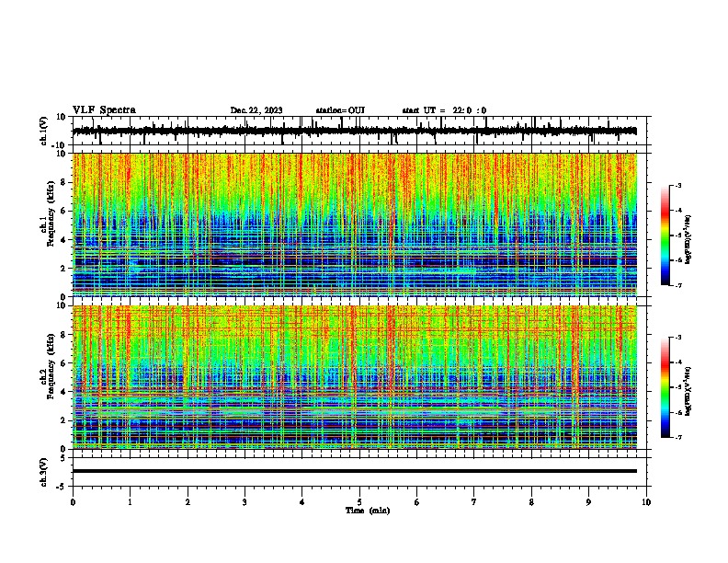Click tick label '8' on the Time axis
Image resolution: width=728 pixels, height=563 pixels.
(531, 502)
